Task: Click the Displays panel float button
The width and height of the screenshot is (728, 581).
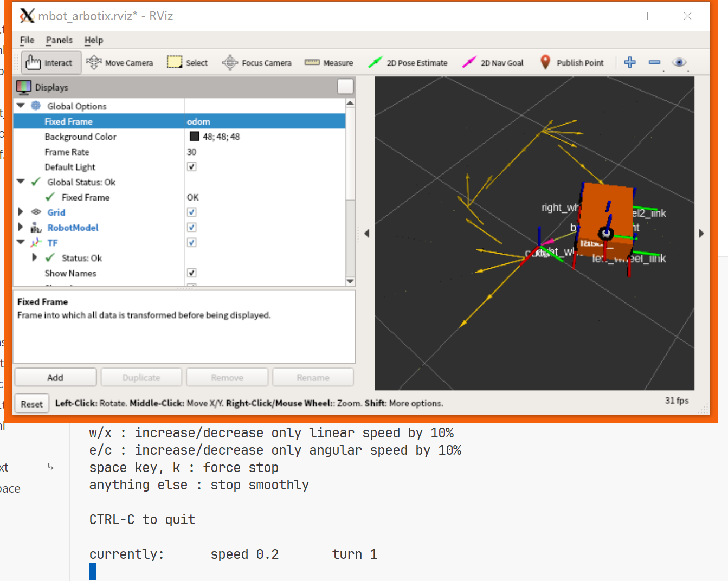Action: 345,87
